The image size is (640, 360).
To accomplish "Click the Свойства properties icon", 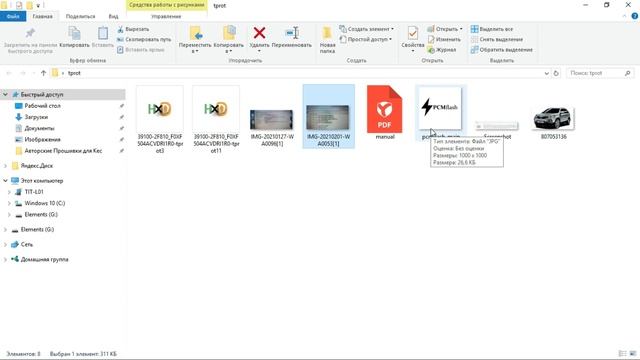I will (x=413, y=33).
